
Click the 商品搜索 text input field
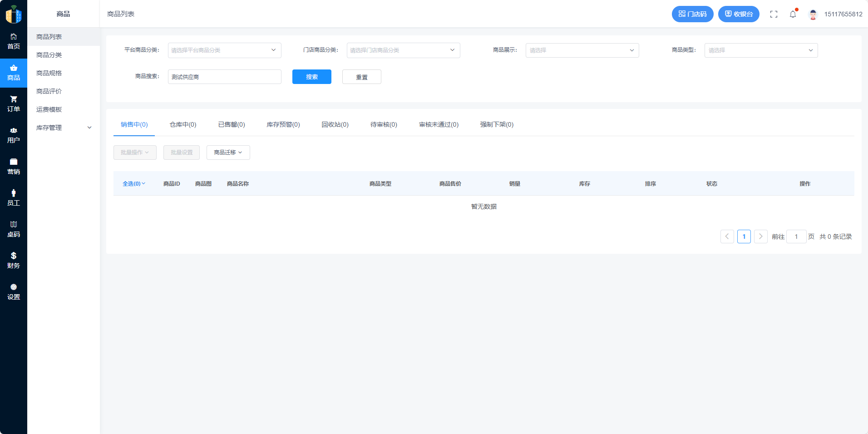click(224, 77)
